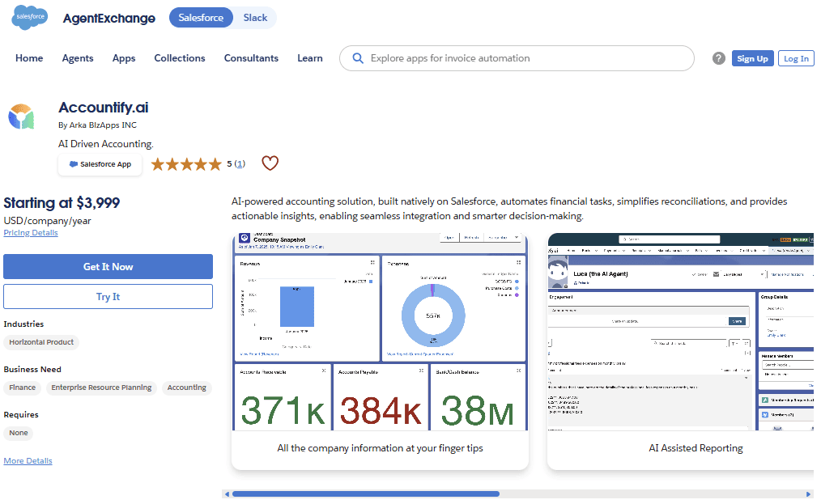Click left arrow of horizontal scrollbar

pyautogui.click(x=227, y=494)
